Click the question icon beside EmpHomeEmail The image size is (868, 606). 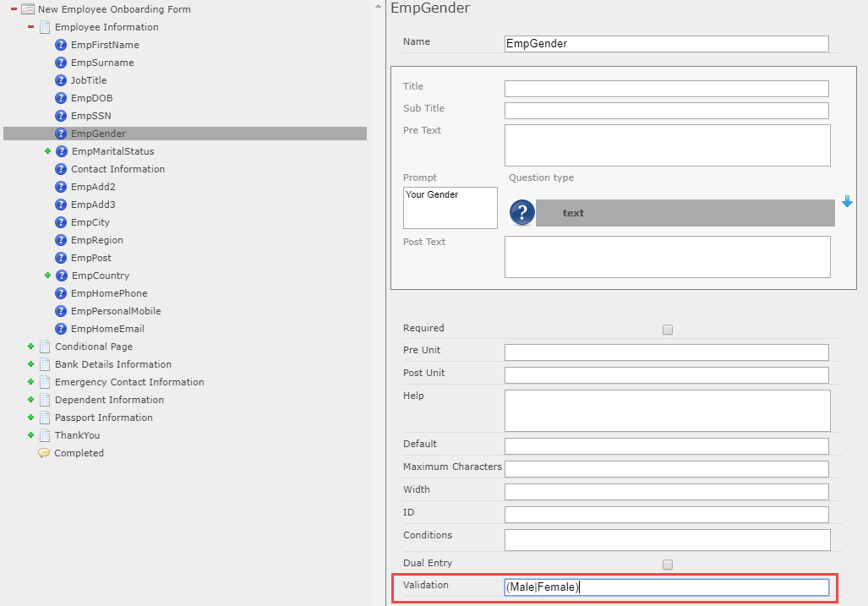(x=61, y=329)
